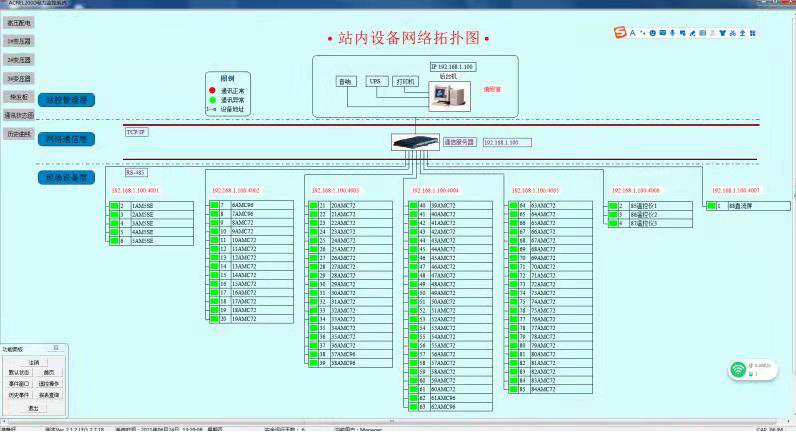
Task: Open the Sogou emoji face icon
Action: tap(653, 33)
